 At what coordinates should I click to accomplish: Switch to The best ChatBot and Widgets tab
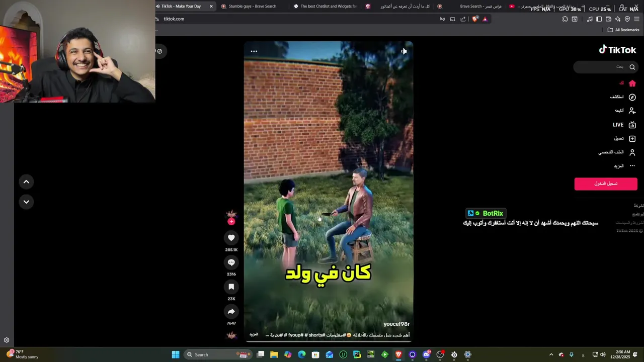click(x=325, y=7)
